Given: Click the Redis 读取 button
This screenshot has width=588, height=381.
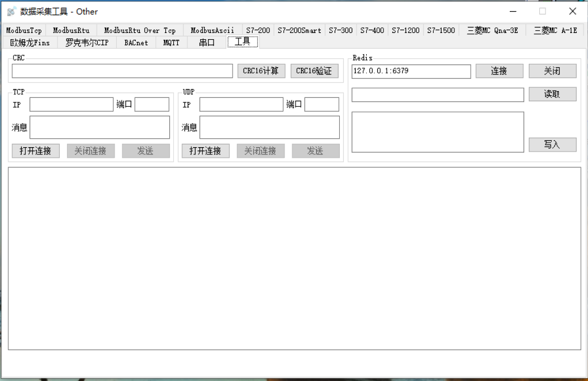Looking at the screenshot, I should pos(552,95).
